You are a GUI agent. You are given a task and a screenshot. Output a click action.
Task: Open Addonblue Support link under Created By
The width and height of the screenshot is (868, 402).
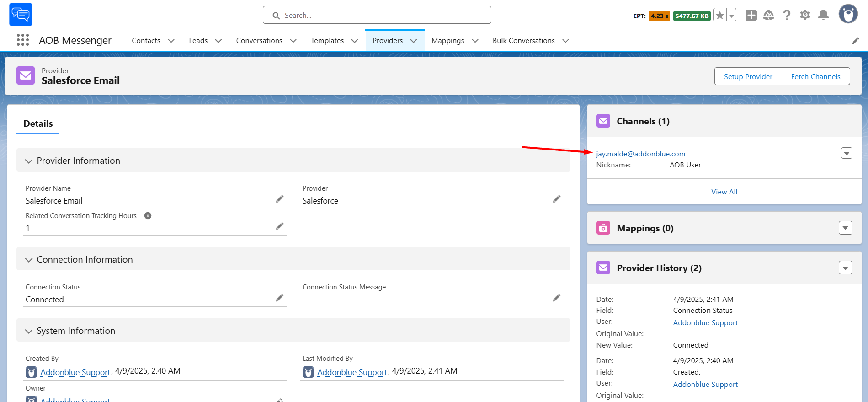pos(75,372)
